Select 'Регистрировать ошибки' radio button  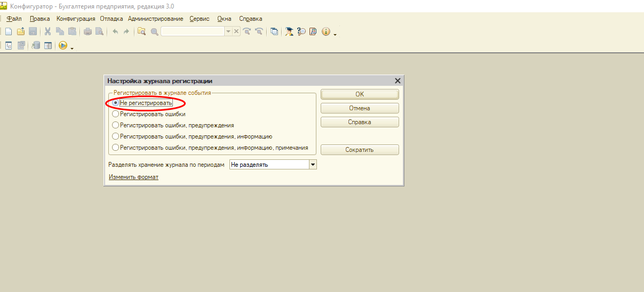[x=115, y=114]
